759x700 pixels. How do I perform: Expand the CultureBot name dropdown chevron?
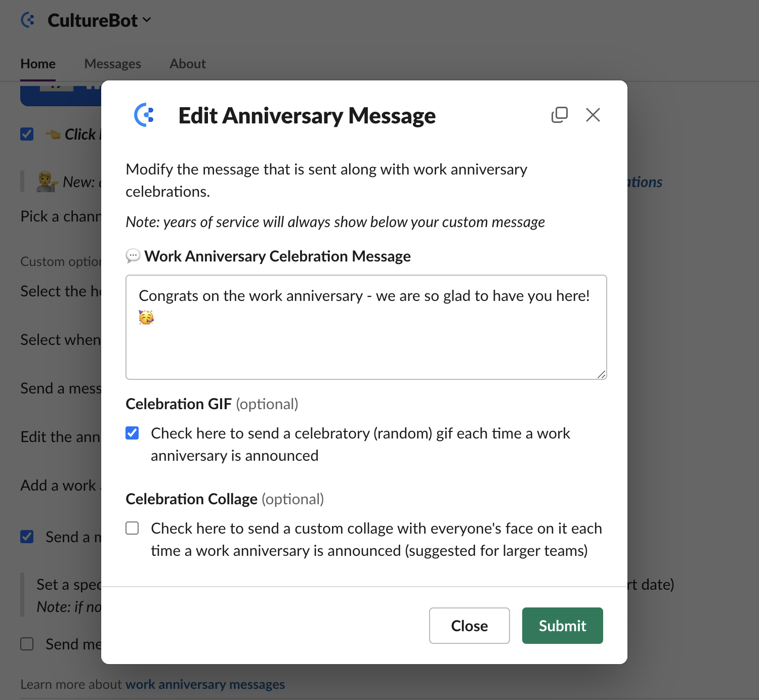[147, 20]
